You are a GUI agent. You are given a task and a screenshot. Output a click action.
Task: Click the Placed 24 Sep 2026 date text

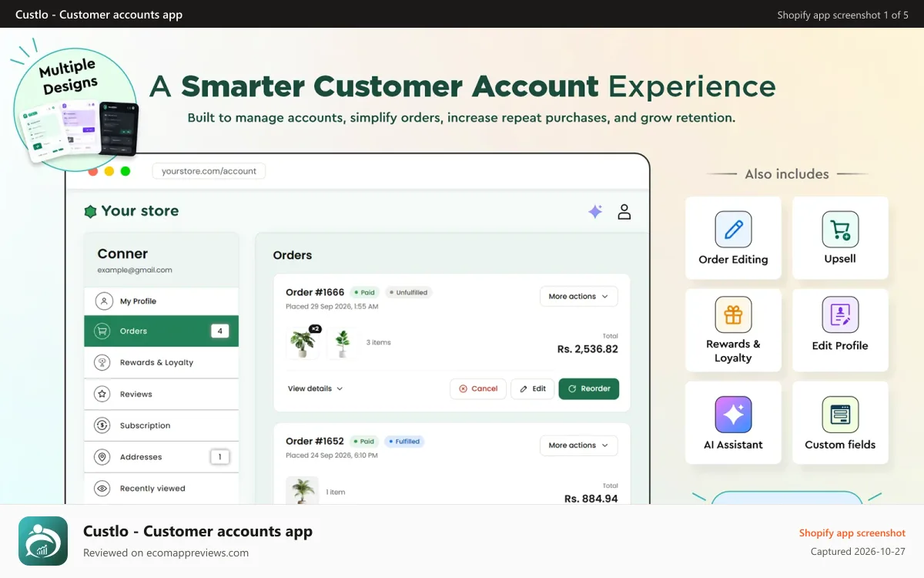pos(332,455)
